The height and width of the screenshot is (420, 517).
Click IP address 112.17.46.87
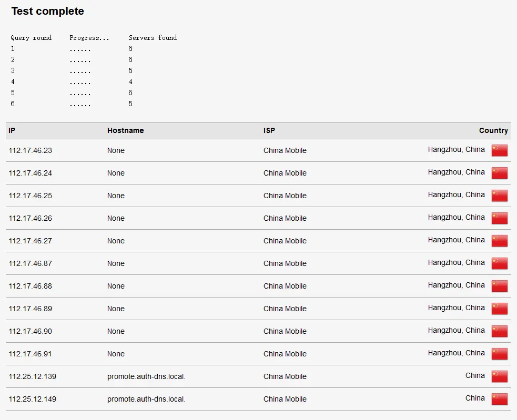31,263
